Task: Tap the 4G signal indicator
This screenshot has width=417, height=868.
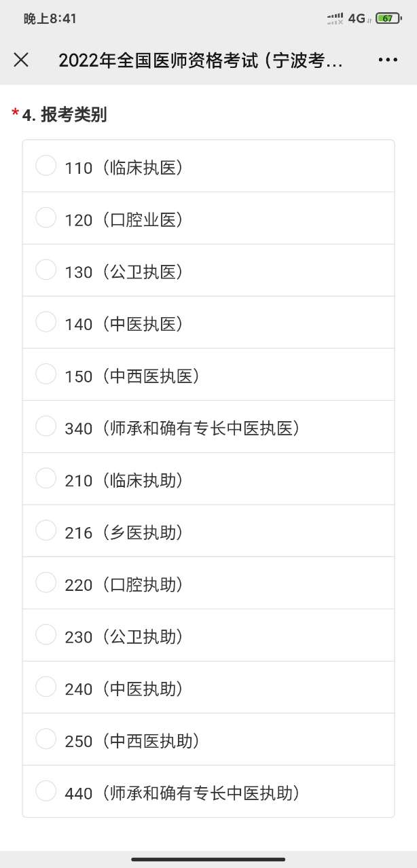Action: pyautogui.click(x=357, y=18)
